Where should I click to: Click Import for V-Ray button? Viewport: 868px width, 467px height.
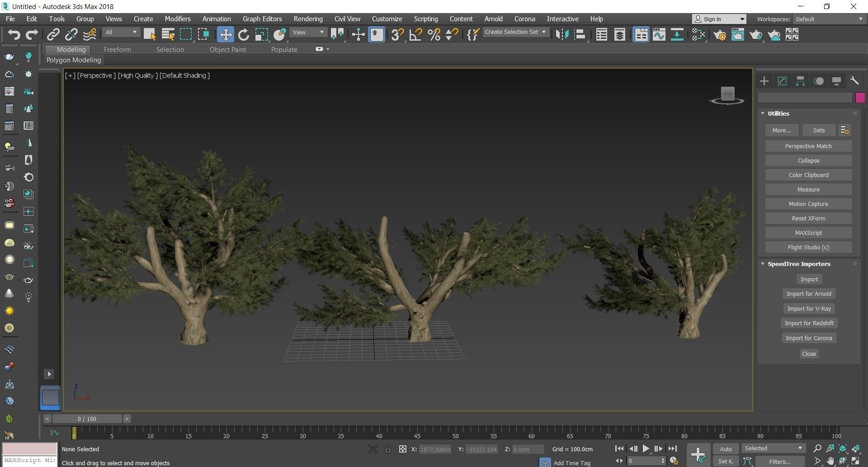point(809,308)
